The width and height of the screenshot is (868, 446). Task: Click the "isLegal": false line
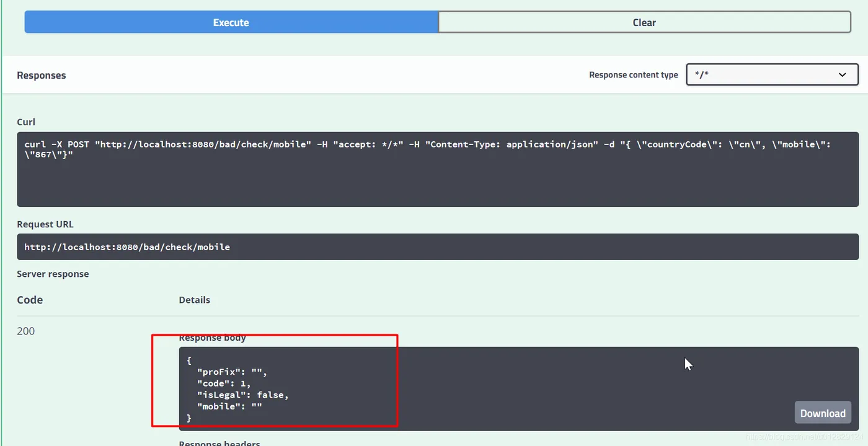(x=243, y=395)
